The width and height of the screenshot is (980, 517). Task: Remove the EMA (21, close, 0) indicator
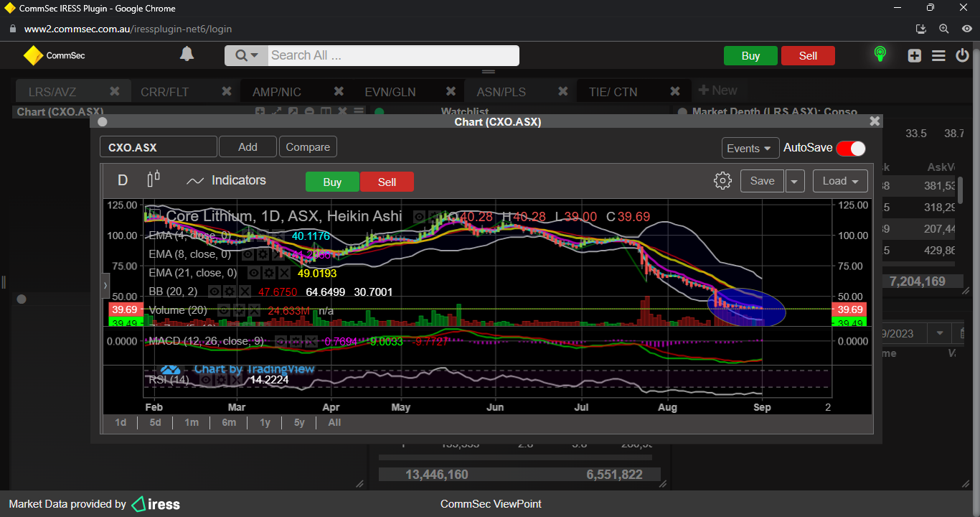coord(285,273)
